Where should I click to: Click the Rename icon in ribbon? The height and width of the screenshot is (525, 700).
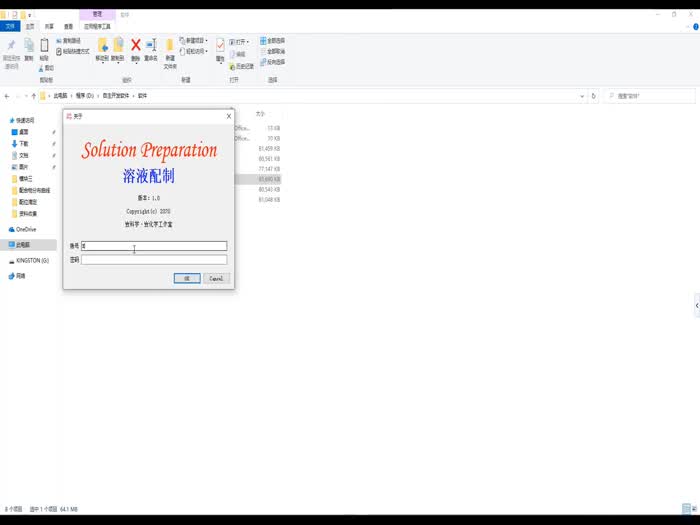pos(151,46)
